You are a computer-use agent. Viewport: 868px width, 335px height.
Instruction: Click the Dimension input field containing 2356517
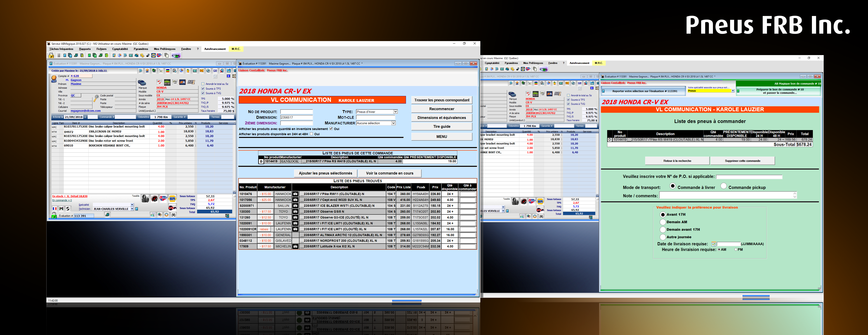[x=297, y=117]
